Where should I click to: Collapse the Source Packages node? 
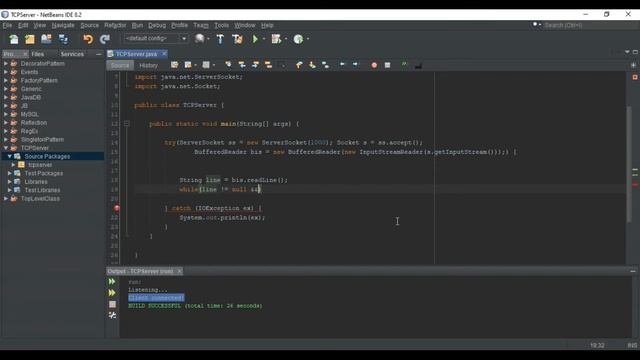pyautogui.click(x=9, y=156)
